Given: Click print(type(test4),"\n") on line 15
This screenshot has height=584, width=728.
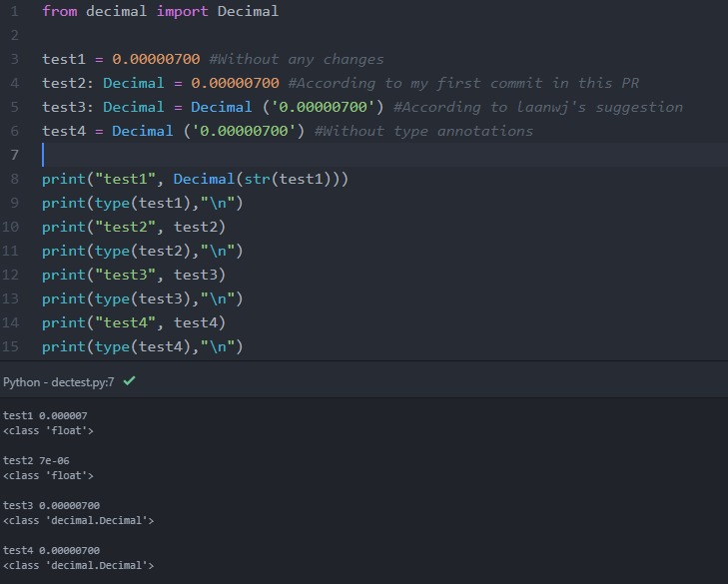Looking at the screenshot, I should coord(143,346).
